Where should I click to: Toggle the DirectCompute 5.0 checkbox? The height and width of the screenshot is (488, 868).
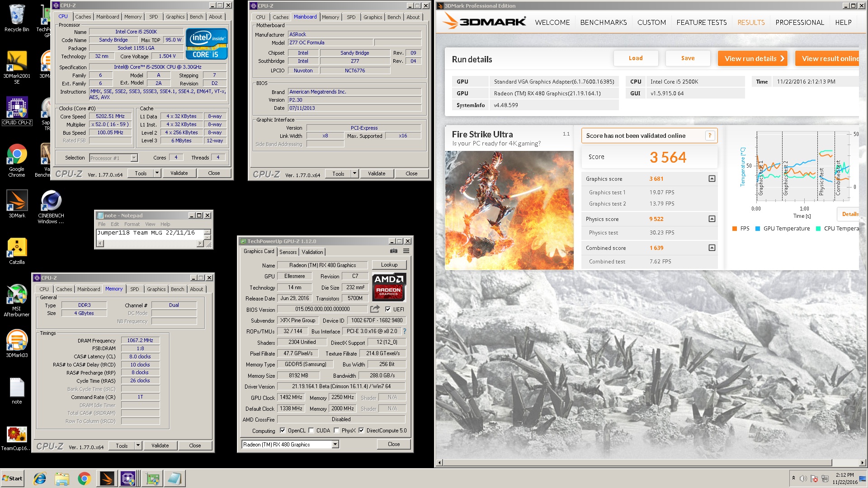(x=361, y=431)
